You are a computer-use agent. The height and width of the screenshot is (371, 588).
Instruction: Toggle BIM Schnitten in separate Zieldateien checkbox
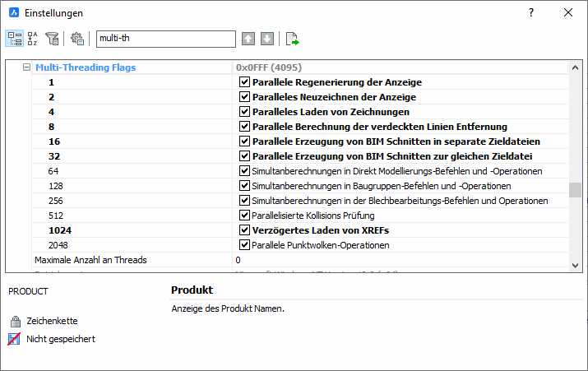click(x=244, y=141)
